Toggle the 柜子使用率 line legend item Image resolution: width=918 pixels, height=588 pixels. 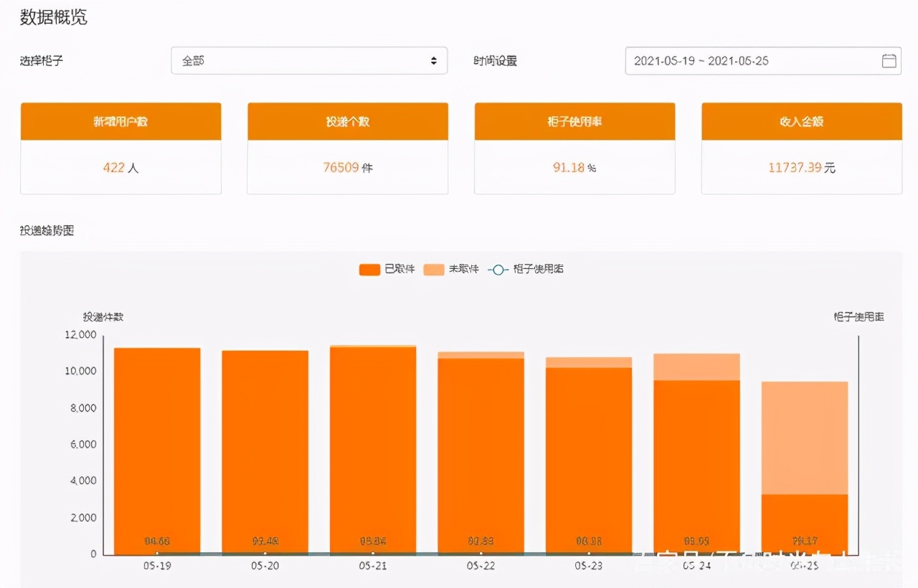point(526,270)
